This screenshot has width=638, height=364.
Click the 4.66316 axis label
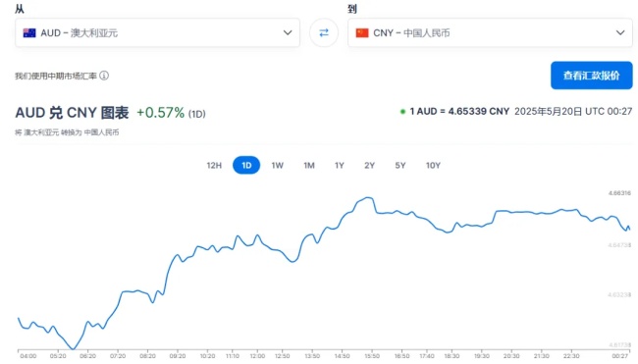point(619,193)
